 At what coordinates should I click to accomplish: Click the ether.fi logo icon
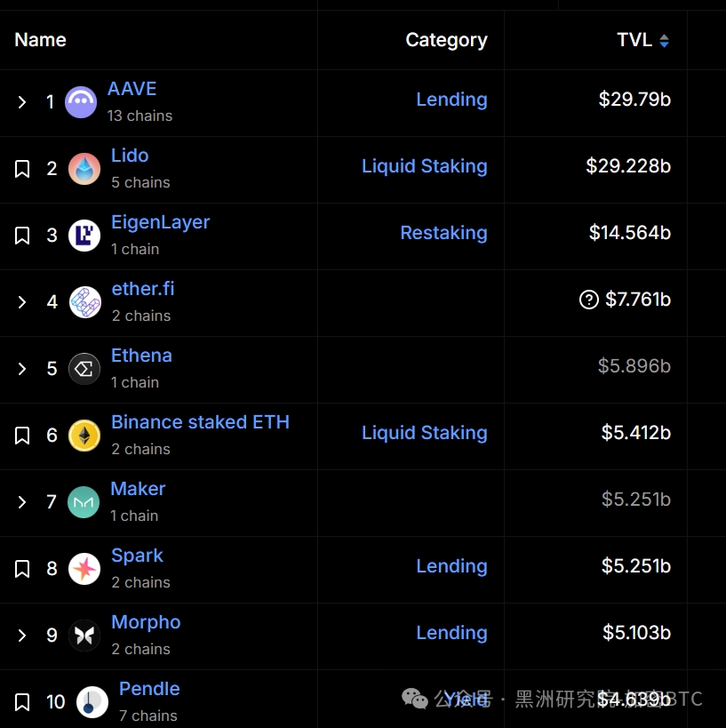tap(85, 302)
